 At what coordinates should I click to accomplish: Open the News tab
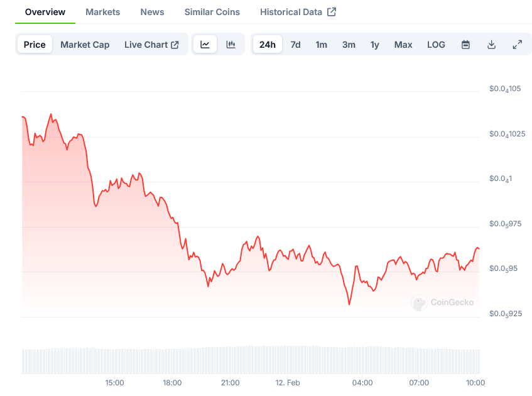click(153, 12)
